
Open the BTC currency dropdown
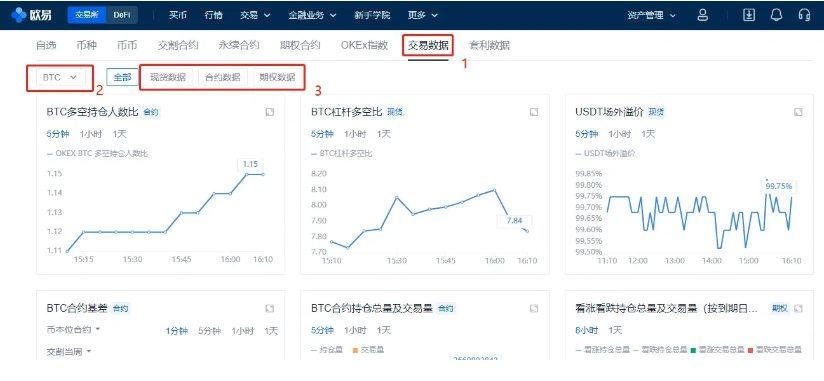click(60, 77)
